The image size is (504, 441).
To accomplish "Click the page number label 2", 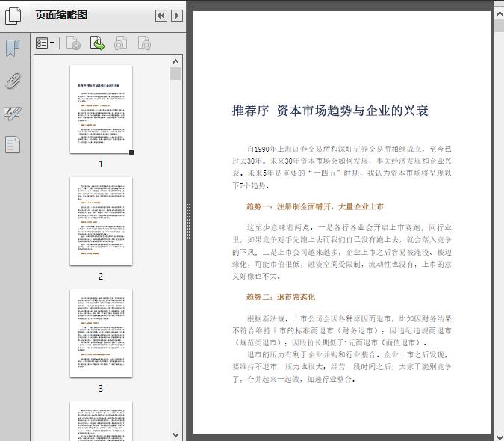I will 101,276.
